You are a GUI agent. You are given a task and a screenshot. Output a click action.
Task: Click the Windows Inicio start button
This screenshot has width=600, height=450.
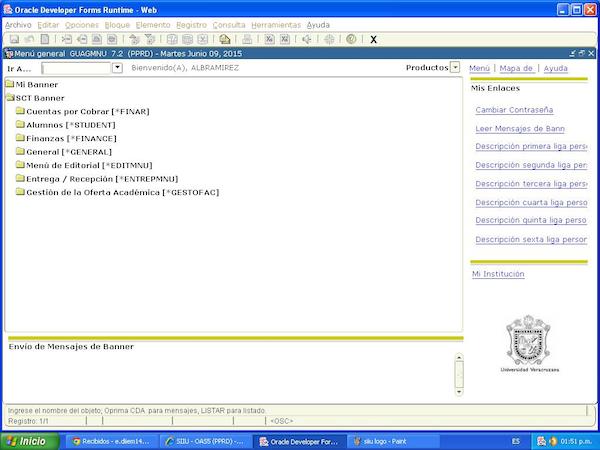[x=27, y=441]
